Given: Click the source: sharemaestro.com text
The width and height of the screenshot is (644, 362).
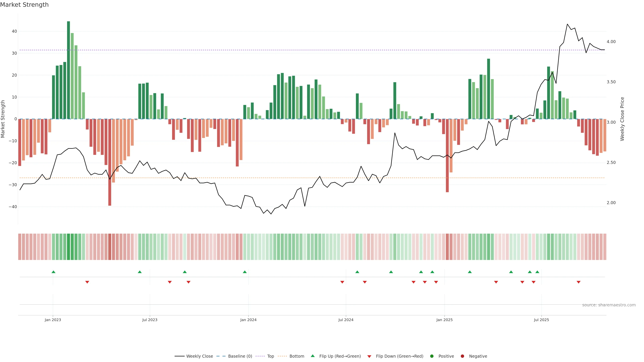Looking at the screenshot, I should [x=609, y=305].
